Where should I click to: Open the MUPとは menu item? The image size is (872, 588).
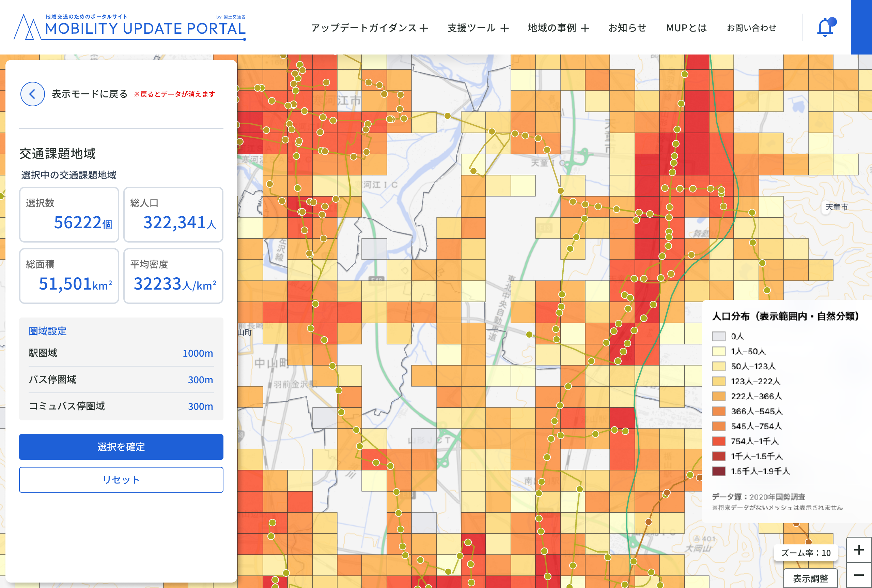pos(686,28)
